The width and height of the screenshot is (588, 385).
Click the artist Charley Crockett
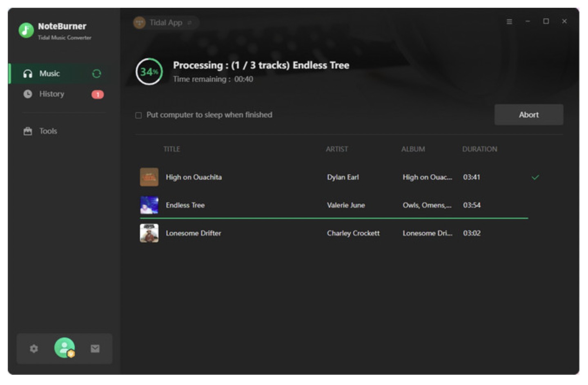pyautogui.click(x=353, y=233)
